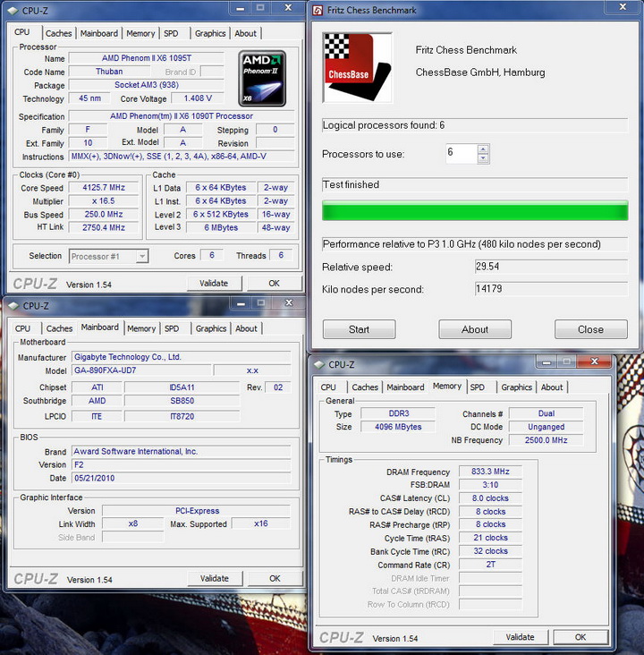Open SPD tab in Mainboard CPU-Z window
The image size is (644, 655).
click(x=172, y=328)
